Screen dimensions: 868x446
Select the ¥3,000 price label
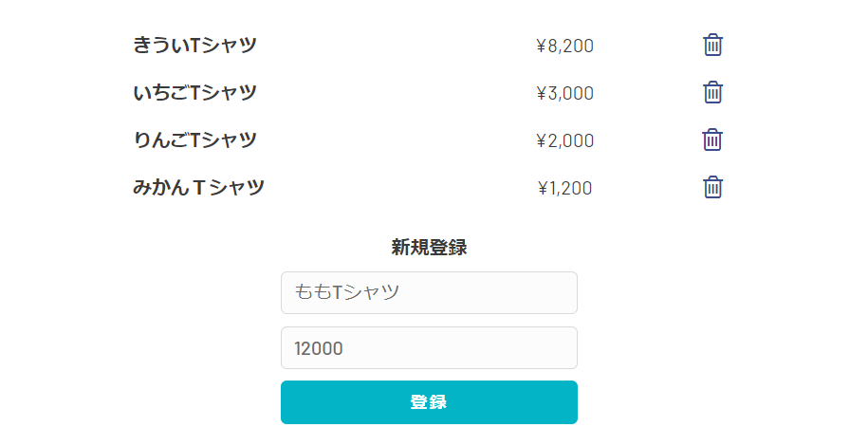(x=564, y=93)
